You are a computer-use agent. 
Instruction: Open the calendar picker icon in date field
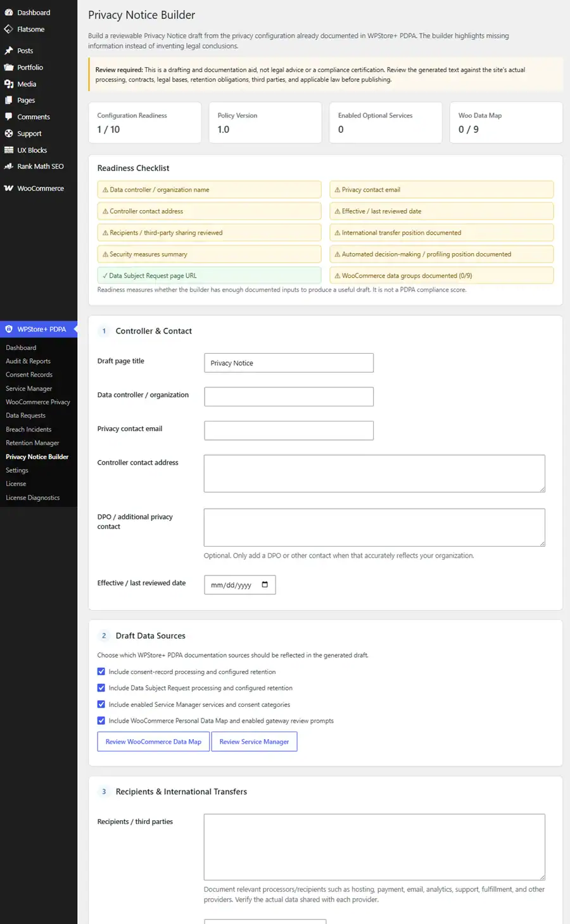click(265, 585)
